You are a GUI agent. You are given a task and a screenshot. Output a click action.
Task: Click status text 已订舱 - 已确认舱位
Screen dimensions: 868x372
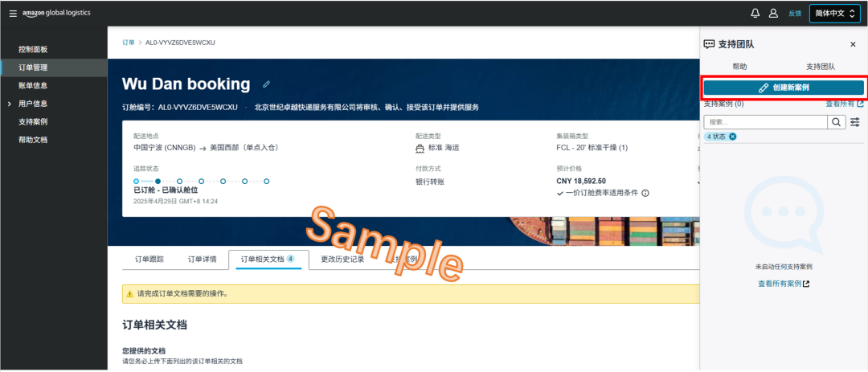pos(166,190)
